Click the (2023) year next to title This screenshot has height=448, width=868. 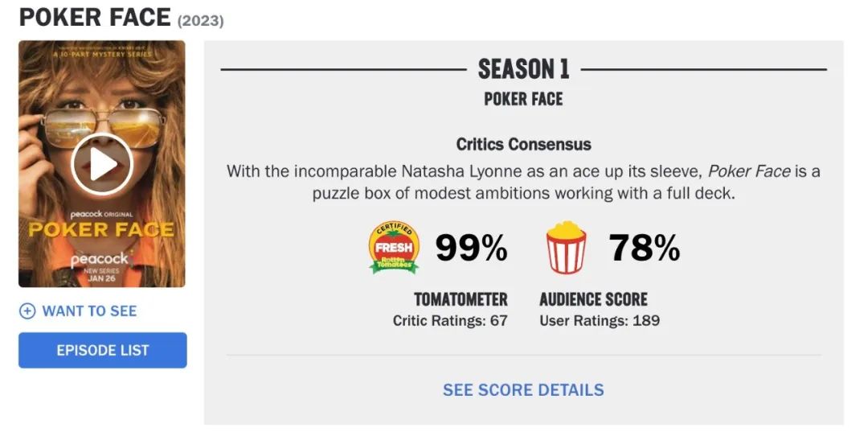pos(200,21)
